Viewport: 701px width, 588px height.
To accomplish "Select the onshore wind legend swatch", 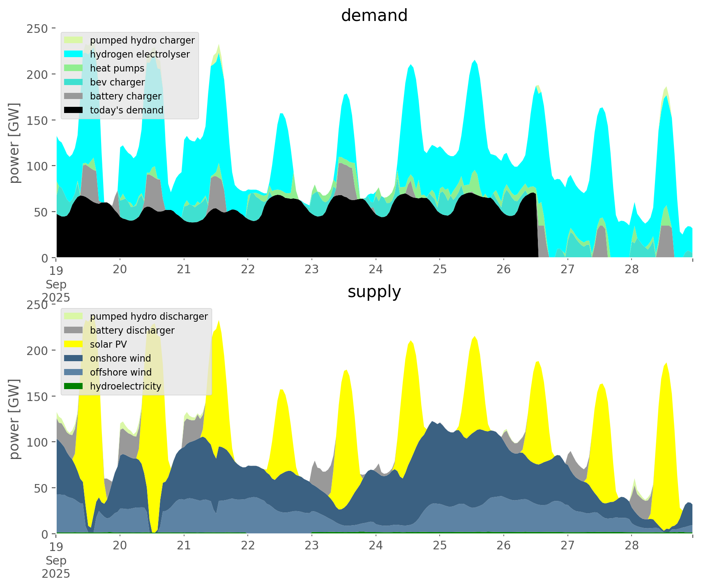I will [74, 358].
